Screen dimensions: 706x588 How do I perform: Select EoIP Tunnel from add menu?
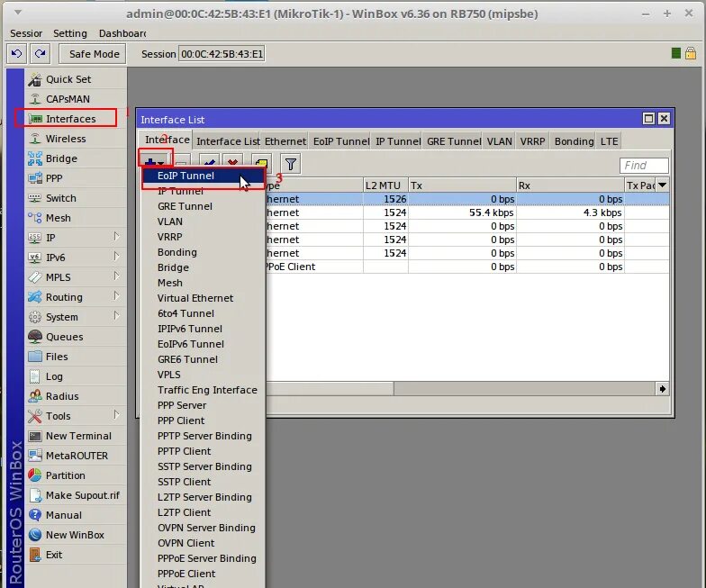(x=203, y=176)
